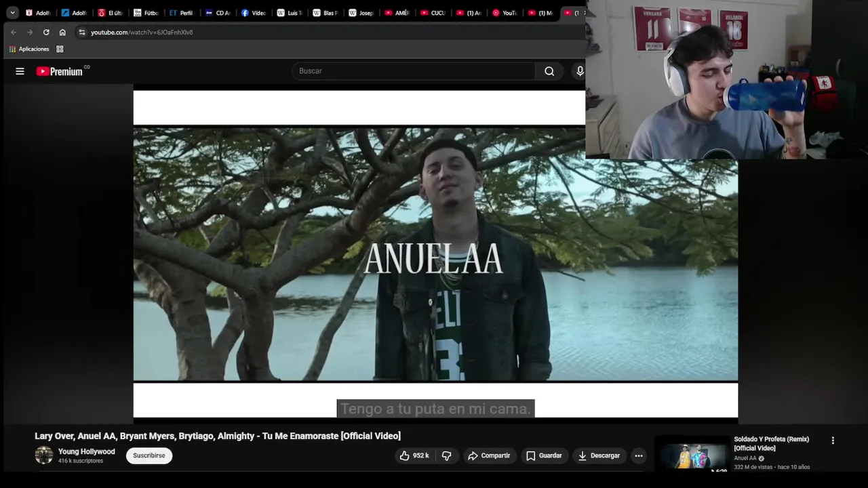This screenshot has height=488, width=868.
Task: Switch to the Perfil tab
Action: coord(182,13)
